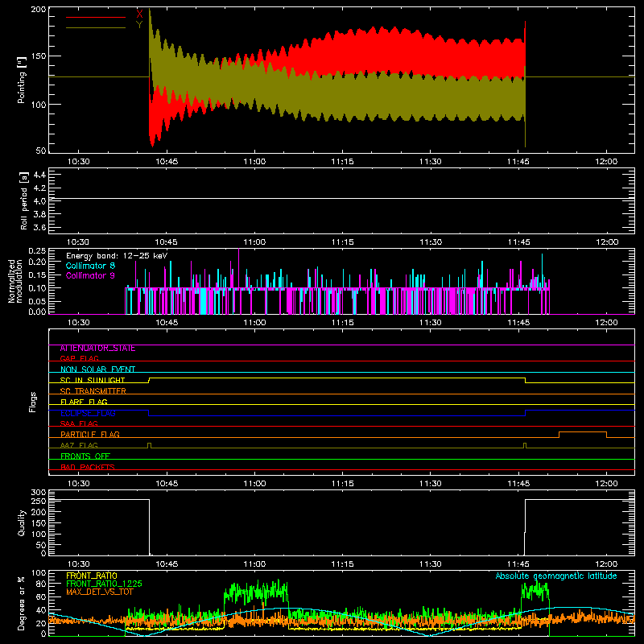644x644 pixels.
Task: Click the 0.05 tick on modulation axis
Action: point(37,301)
